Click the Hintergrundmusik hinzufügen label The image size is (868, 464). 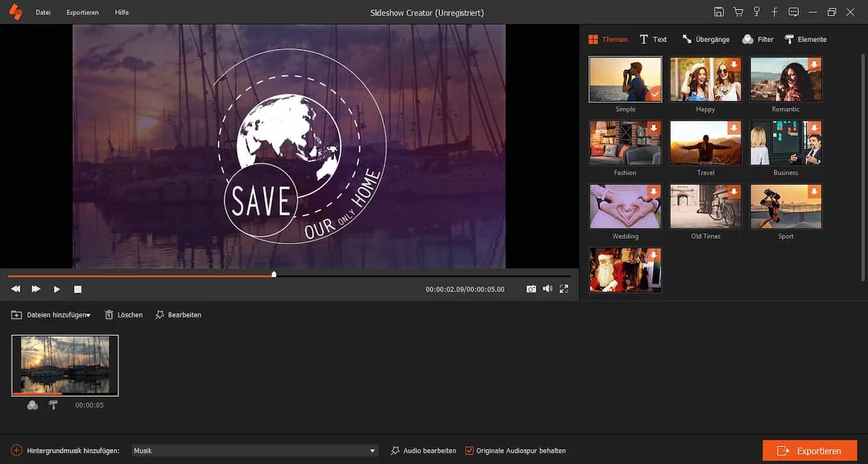(73, 450)
